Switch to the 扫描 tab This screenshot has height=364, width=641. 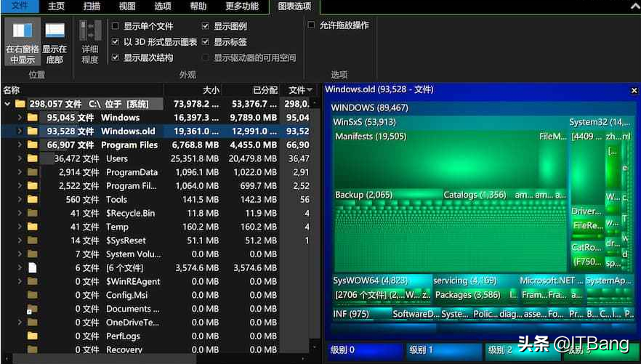point(92,7)
